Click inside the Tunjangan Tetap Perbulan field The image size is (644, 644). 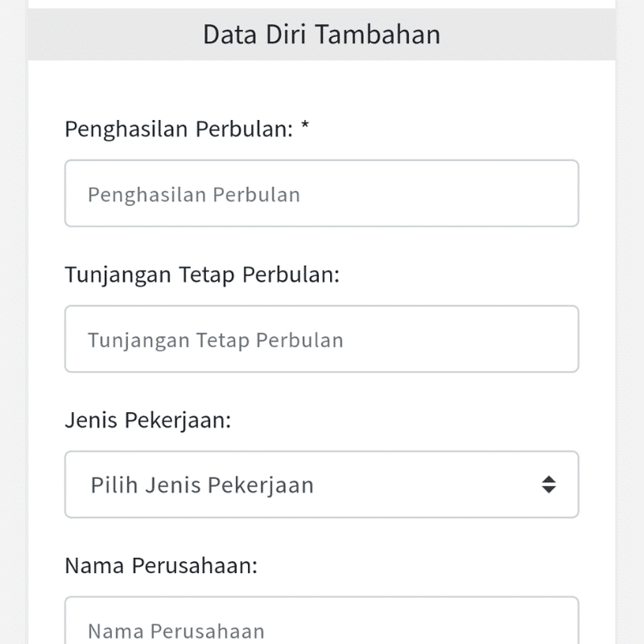(322, 339)
